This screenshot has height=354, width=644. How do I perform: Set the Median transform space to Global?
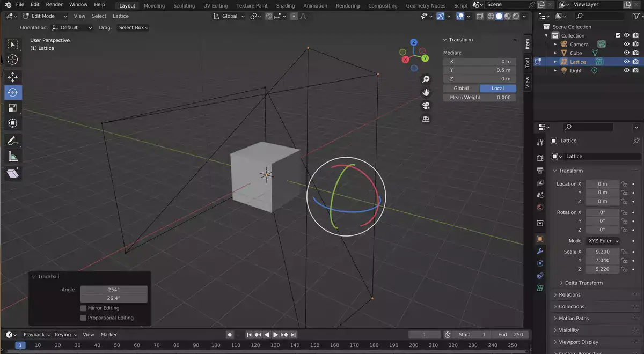pyautogui.click(x=461, y=88)
